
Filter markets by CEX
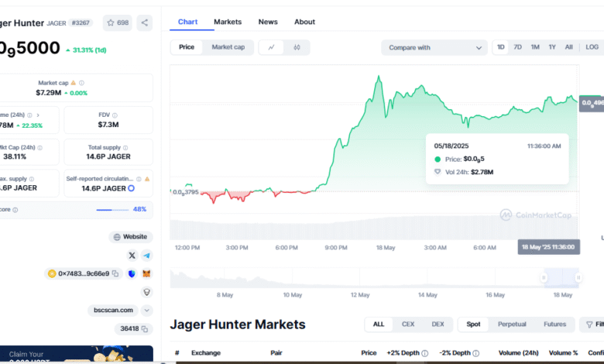tap(408, 325)
